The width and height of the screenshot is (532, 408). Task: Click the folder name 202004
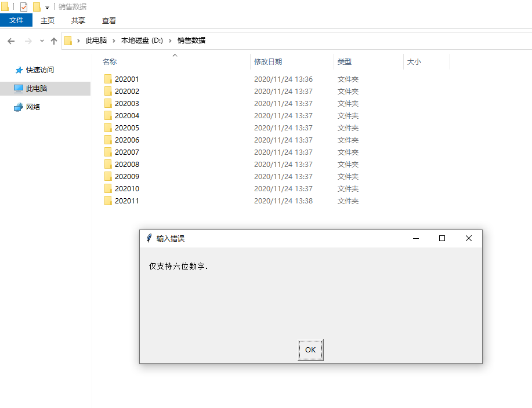(x=127, y=115)
